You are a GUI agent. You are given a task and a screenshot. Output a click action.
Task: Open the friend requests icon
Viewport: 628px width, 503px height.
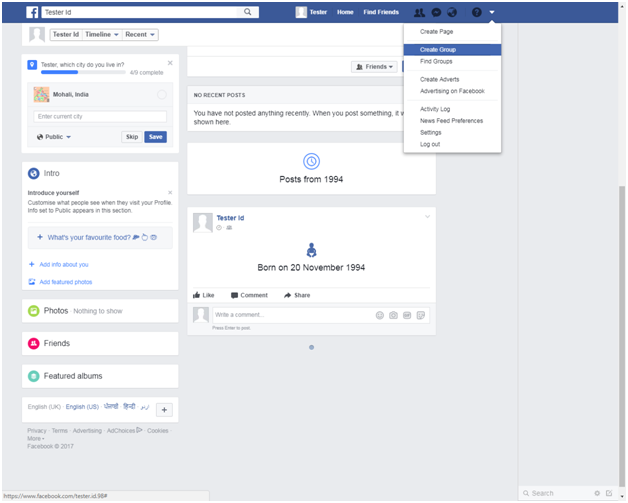(419, 12)
